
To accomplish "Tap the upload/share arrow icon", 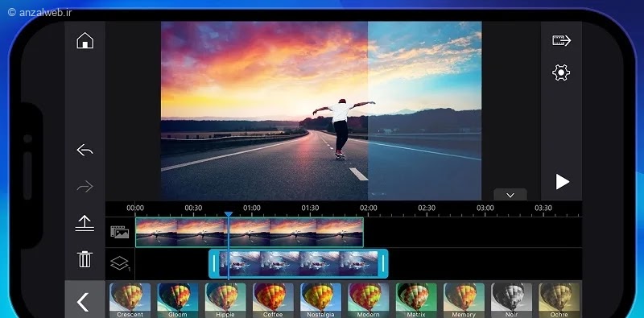I will point(85,224).
